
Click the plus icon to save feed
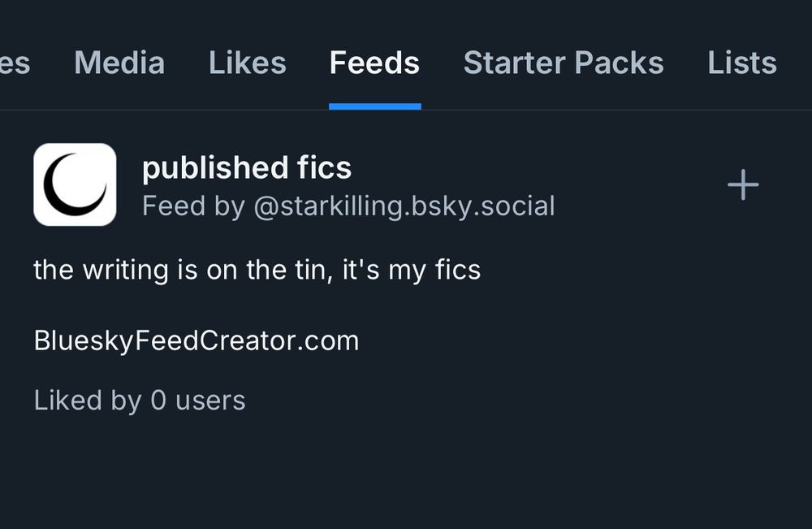coord(742,186)
